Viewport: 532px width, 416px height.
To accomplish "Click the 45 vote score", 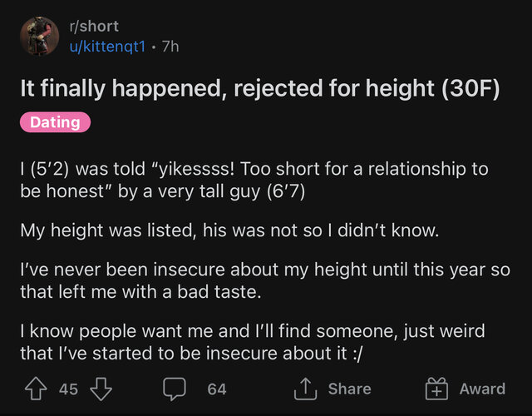I will [x=68, y=389].
